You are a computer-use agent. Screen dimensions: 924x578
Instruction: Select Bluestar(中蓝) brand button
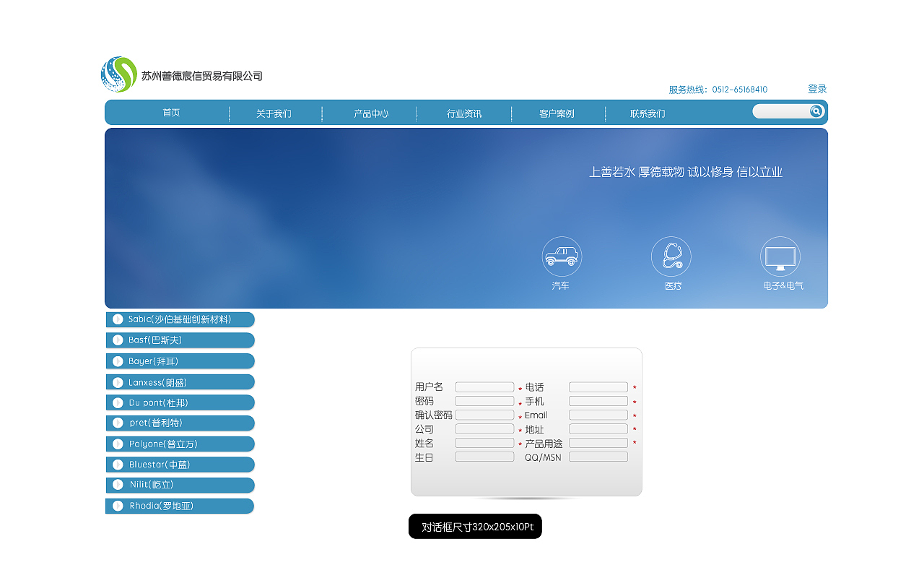(x=180, y=465)
